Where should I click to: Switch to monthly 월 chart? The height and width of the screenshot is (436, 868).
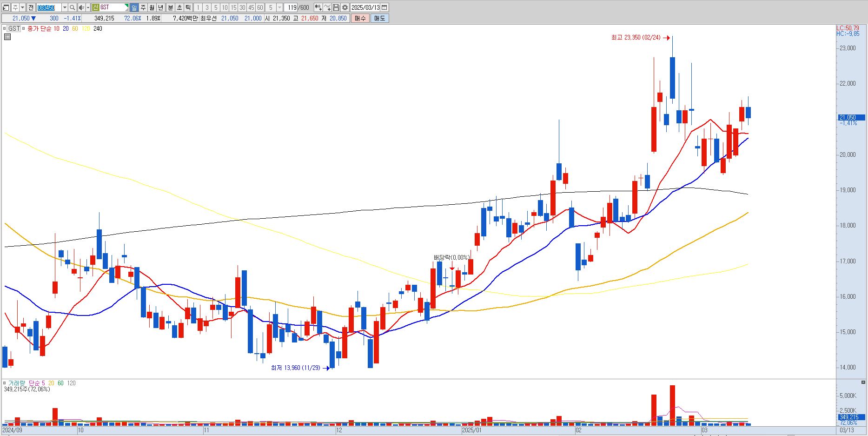click(152, 7)
